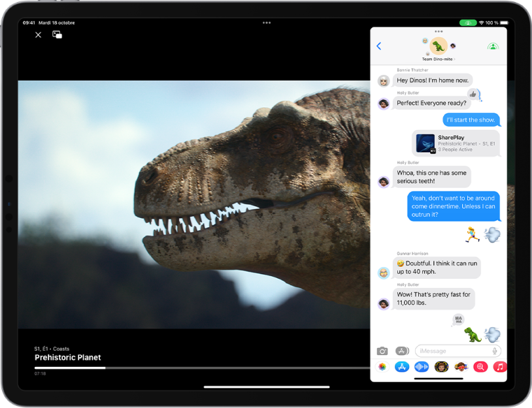The width and height of the screenshot is (532, 408).
Task: Go back with the blue chevron arrow
Action: pyautogui.click(x=378, y=46)
